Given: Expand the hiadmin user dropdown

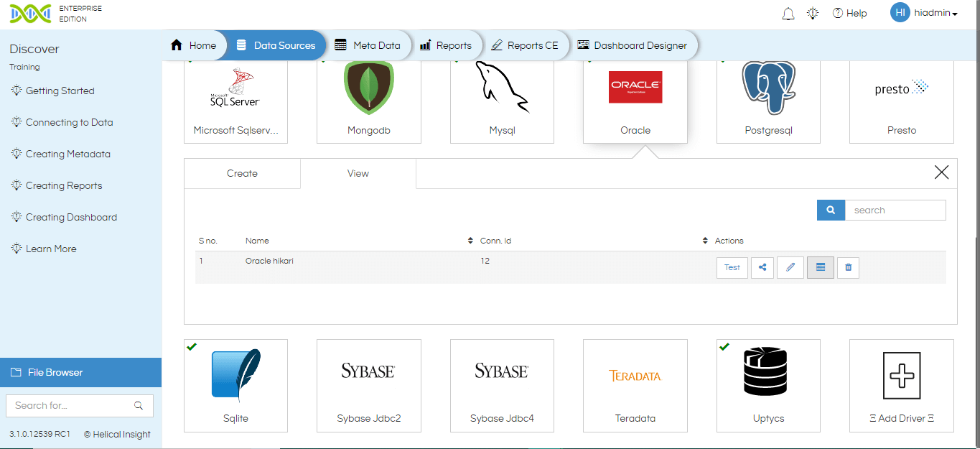Looking at the screenshot, I should [x=936, y=13].
